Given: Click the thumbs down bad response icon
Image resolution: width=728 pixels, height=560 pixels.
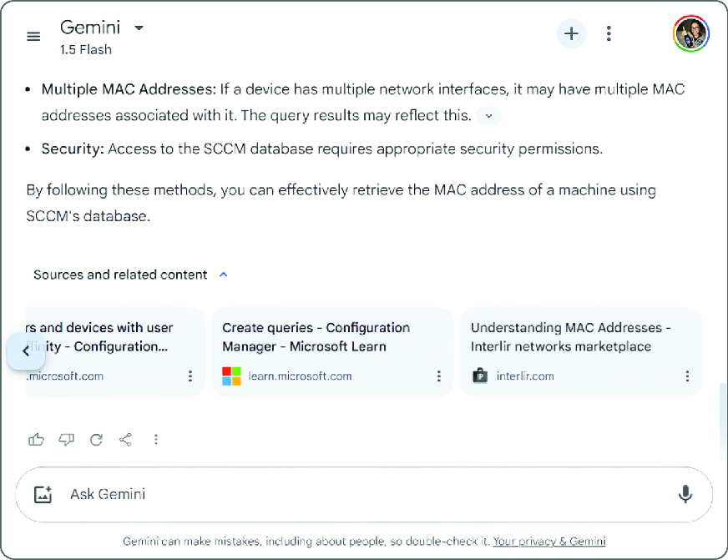Looking at the screenshot, I should 66,439.
